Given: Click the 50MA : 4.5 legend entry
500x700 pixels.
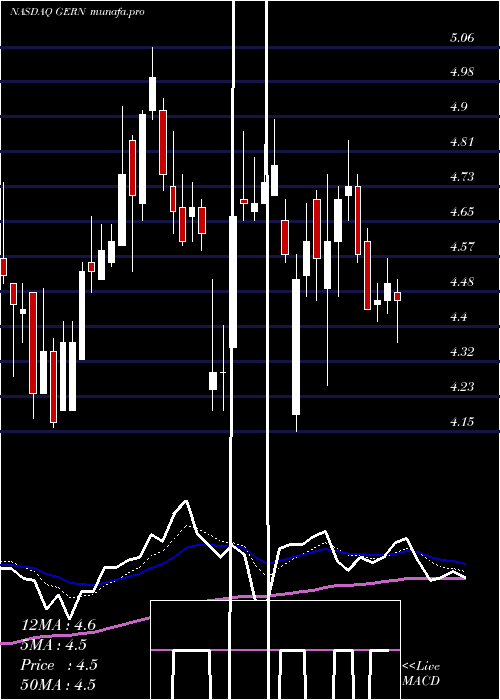Looking at the screenshot, I should click(x=58, y=684).
